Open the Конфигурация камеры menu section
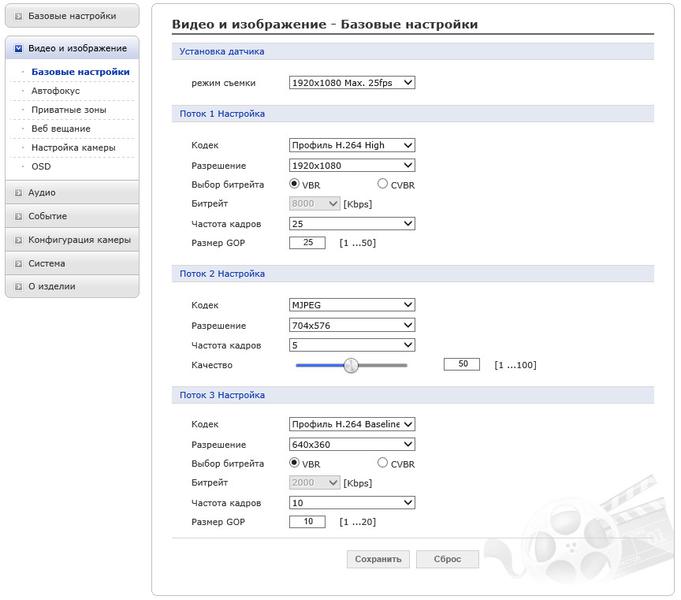The image size is (681, 600). click(72, 240)
